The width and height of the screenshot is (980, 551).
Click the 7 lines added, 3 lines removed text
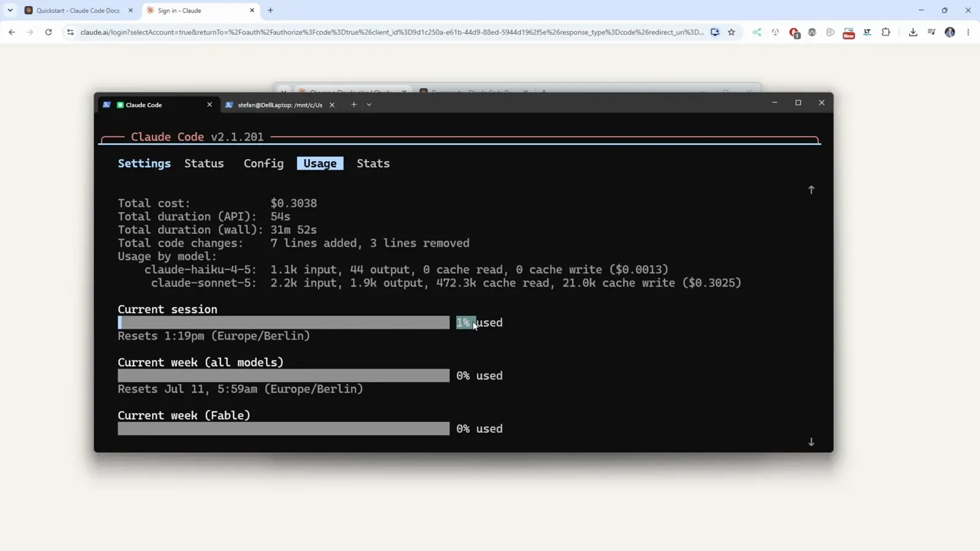(x=370, y=243)
